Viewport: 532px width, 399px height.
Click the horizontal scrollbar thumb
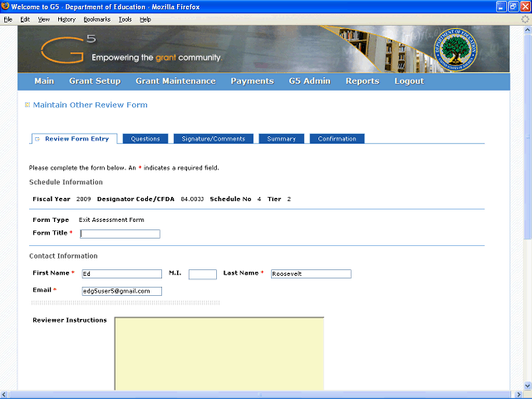coord(260,395)
